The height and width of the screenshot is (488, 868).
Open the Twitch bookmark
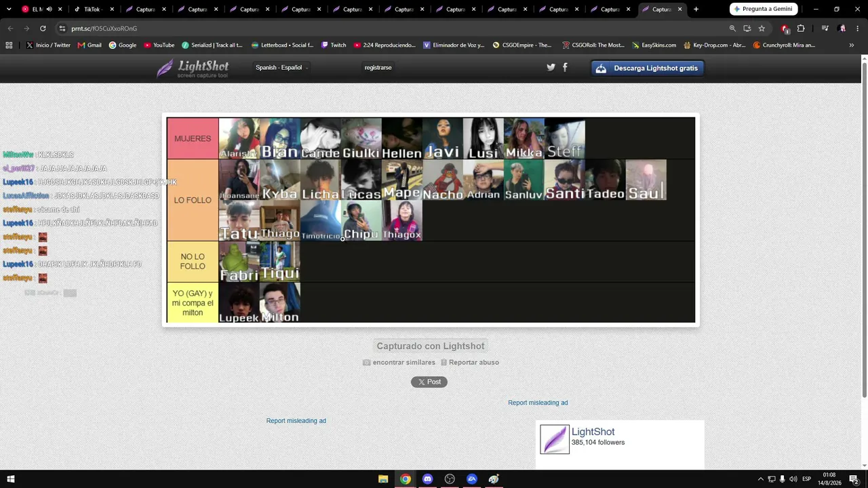click(333, 45)
